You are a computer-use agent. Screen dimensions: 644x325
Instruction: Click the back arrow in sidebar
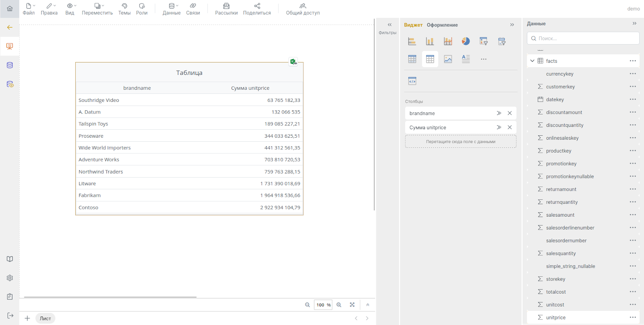click(10, 27)
